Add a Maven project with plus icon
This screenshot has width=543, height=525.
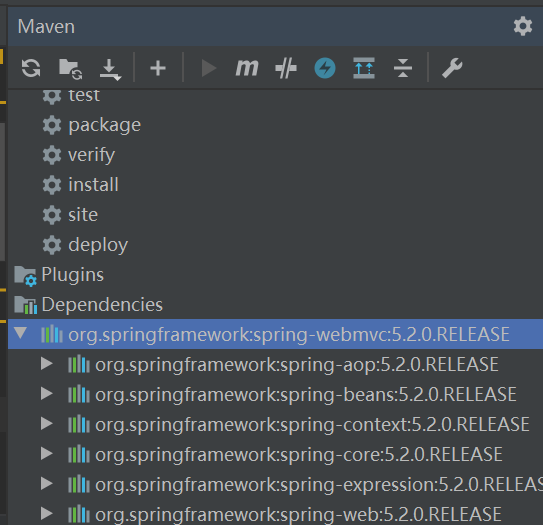click(x=158, y=68)
